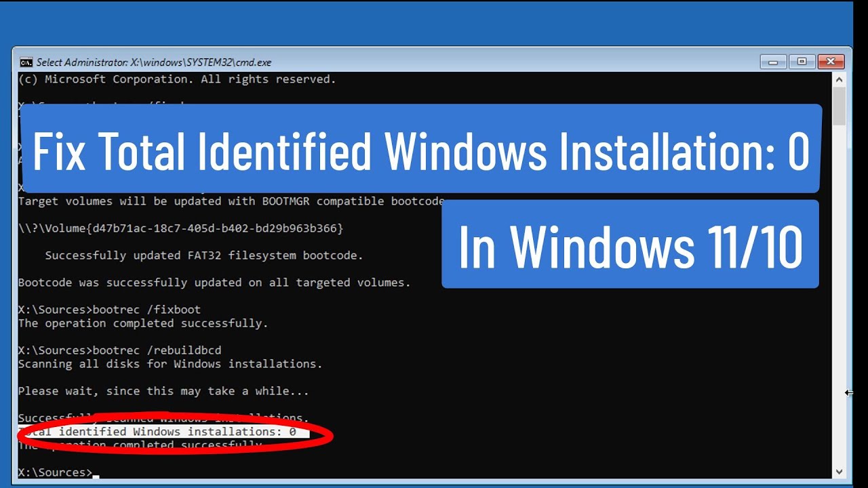The width and height of the screenshot is (868, 488).
Task: Click the cmd.exe icon in the title bar
Action: click(26, 62)
